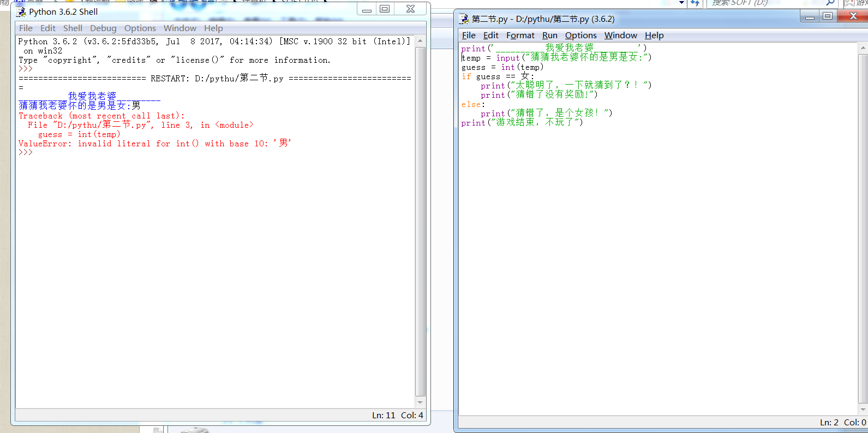Viewport: 868px width, 433px height.
Task: Open Format menu in editor window
Action: (x=520, y=35)
